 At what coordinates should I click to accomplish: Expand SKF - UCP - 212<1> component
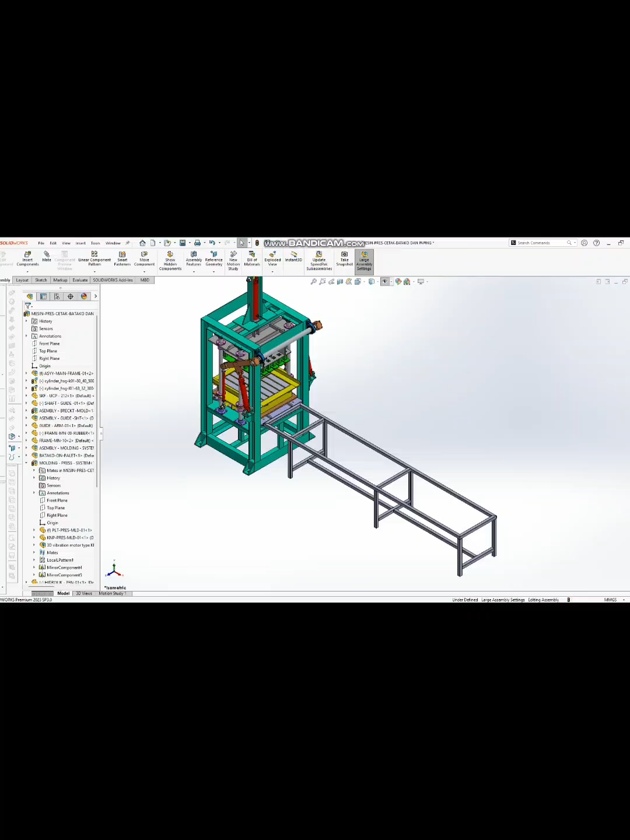point(26,395)
